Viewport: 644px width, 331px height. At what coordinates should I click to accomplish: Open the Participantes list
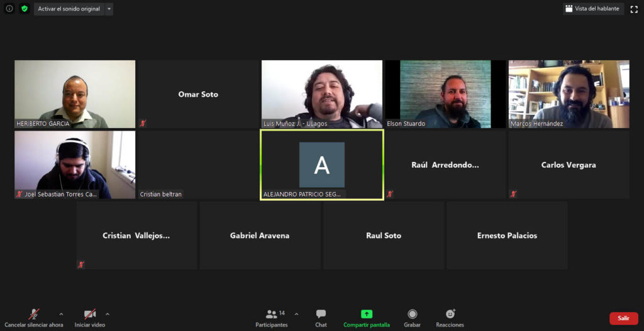(272, 318)
